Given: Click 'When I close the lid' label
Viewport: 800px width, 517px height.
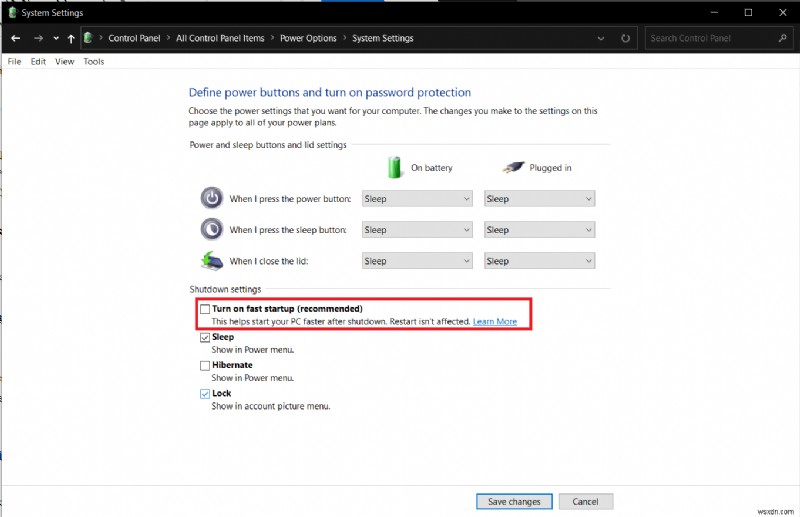Looking at the screenshot, I should [x=269, y=261].
